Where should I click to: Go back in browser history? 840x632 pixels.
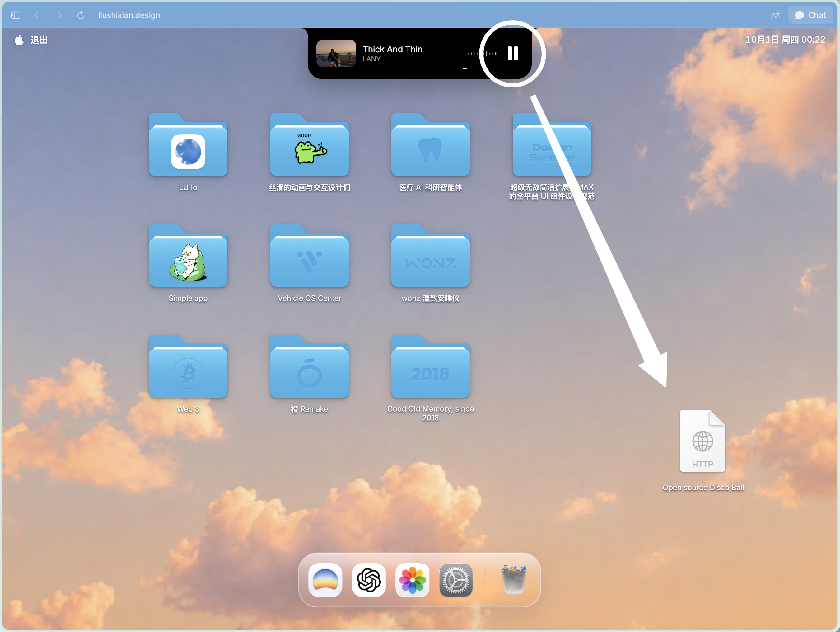pyautogui.click(x=37, y=15)
